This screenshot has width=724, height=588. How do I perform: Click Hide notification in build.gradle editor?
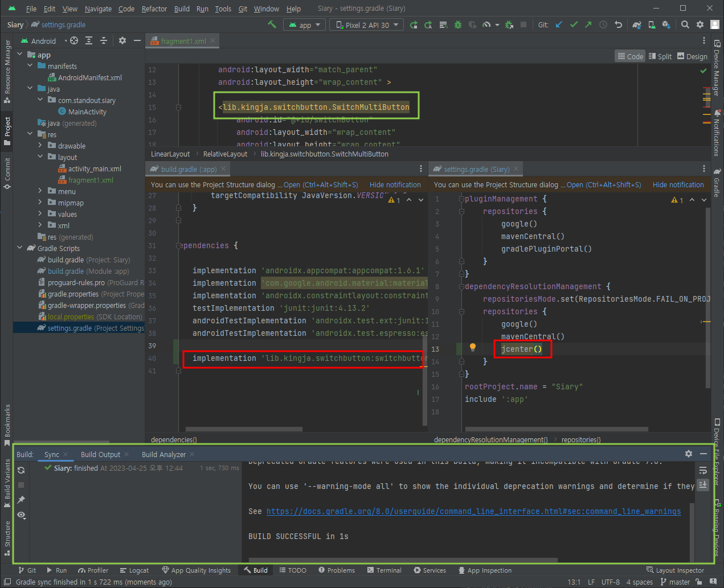click(395, 184)
